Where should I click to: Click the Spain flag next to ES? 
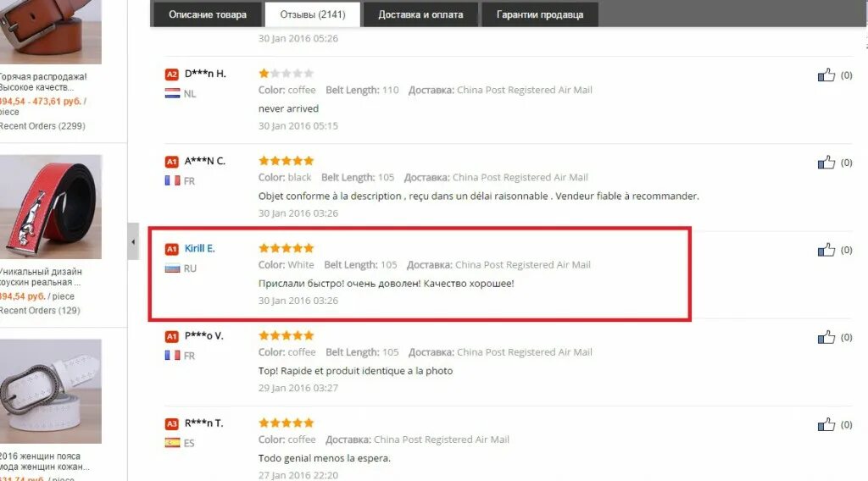click(x=172, y=443)
